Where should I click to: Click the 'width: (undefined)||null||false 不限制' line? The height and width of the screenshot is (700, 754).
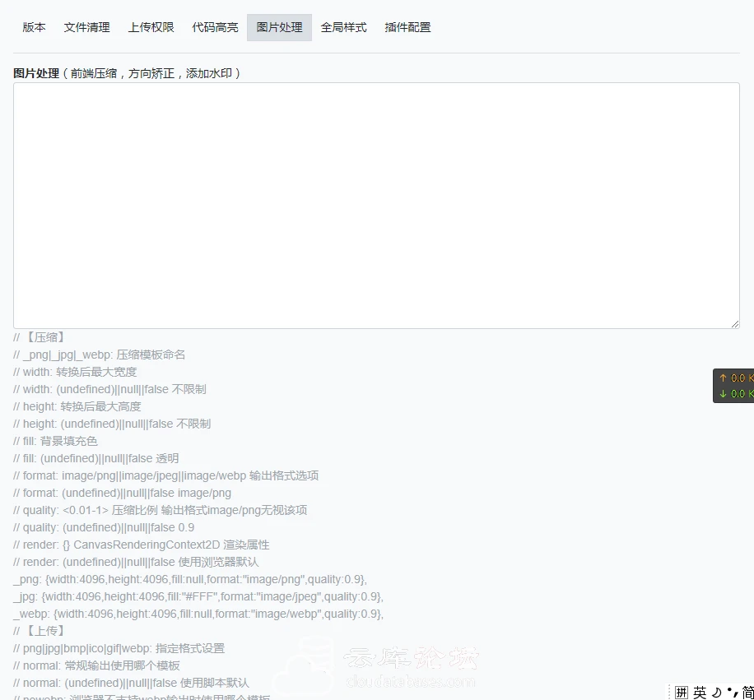109,389
